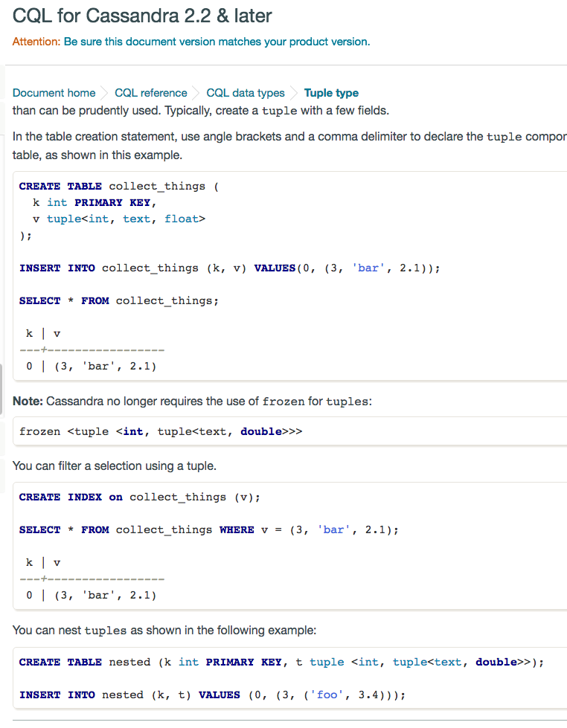Viewport: 567px width, 728px height.
Task: Click 'In the table creation statement' paragraph
Action: (289, 146)
